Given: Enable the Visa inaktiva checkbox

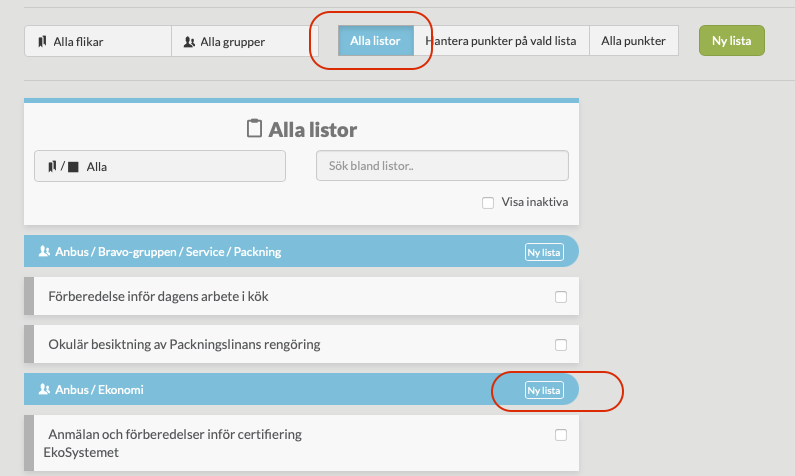Looking at the screenshot, I should pyautogui.click(x=488, y=202).
